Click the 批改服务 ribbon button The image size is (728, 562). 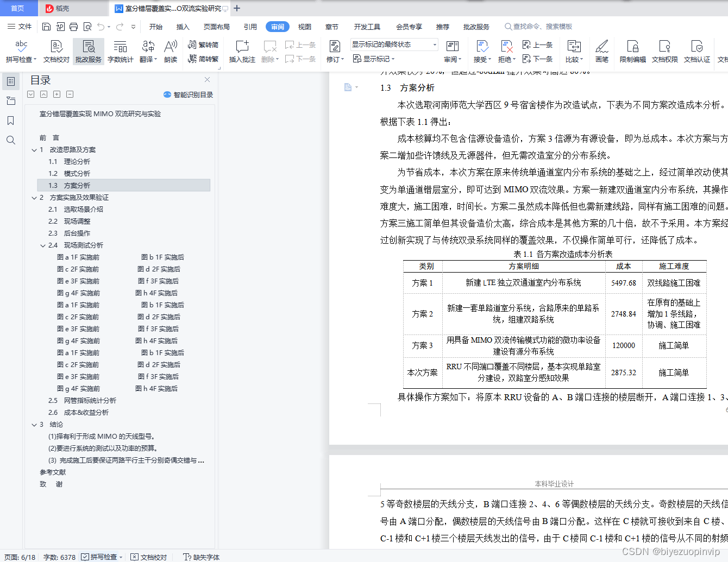pyautogui.click(x=89, y=52)
